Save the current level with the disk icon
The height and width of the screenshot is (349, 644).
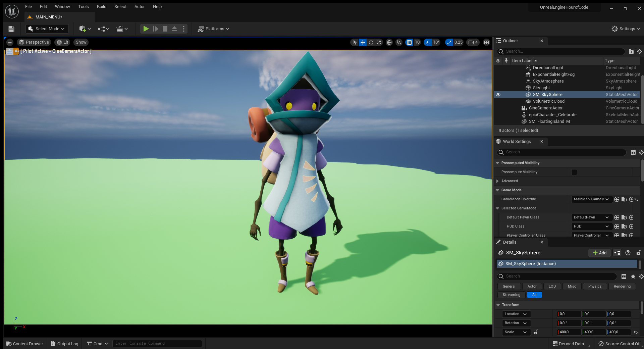tap(11, 29)
